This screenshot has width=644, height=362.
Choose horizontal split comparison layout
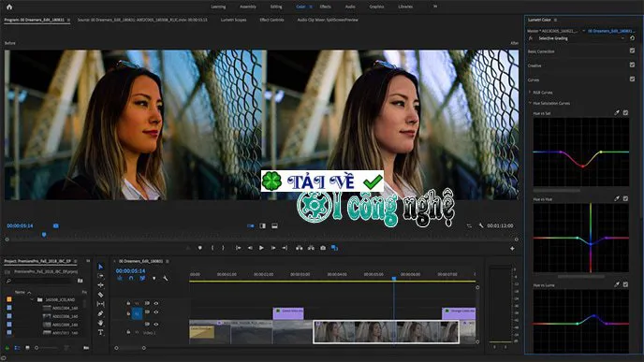click(275, 226)
